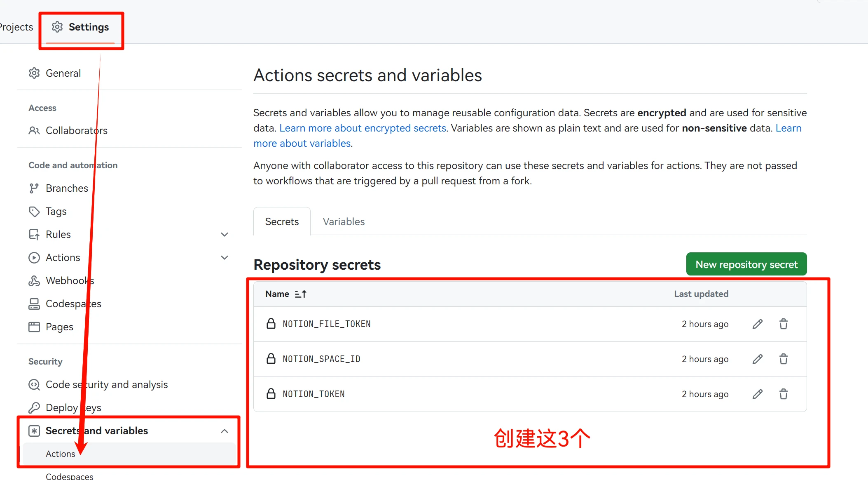Viewport: 868px width, 480px height.
Task: Collapse the Secrets and variables section
Action: (x=225, y=431)
